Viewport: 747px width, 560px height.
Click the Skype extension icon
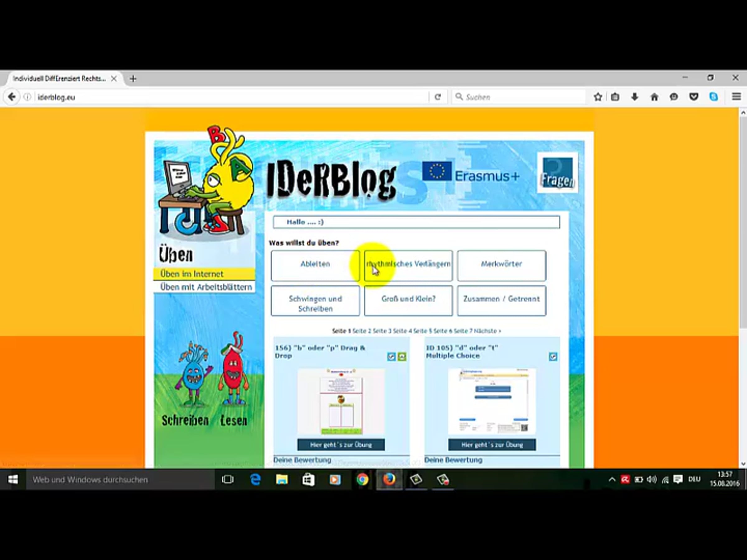713,97
